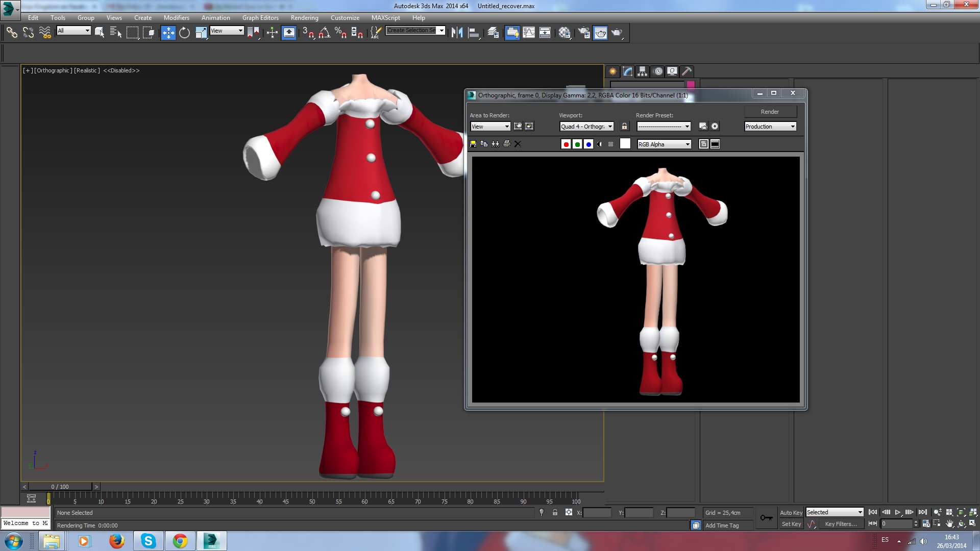Open the Rendering menu
Screen dimensions: 980x551
point(304,17)
